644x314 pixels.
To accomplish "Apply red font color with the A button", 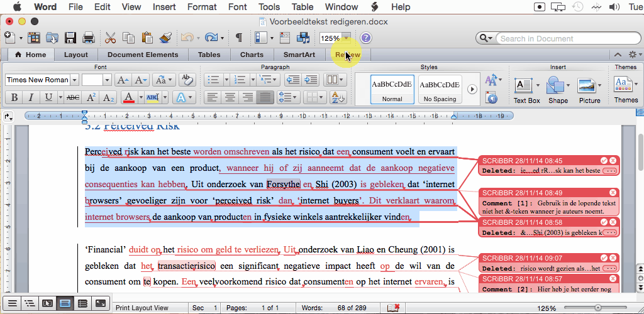I will coord(130,97).
